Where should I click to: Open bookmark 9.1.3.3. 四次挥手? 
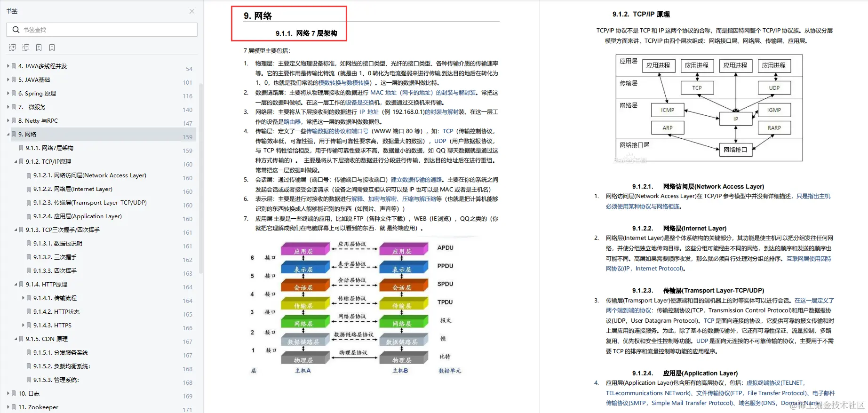(55, 271)
